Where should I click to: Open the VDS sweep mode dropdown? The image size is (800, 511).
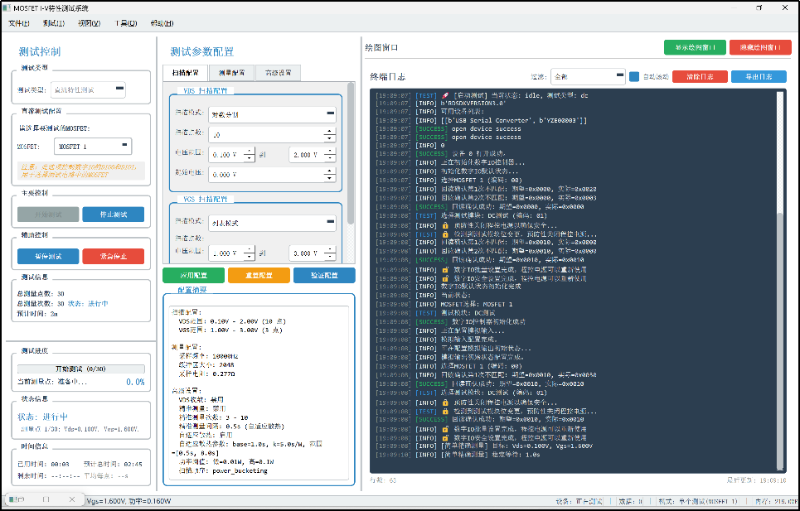pos(272,114)
